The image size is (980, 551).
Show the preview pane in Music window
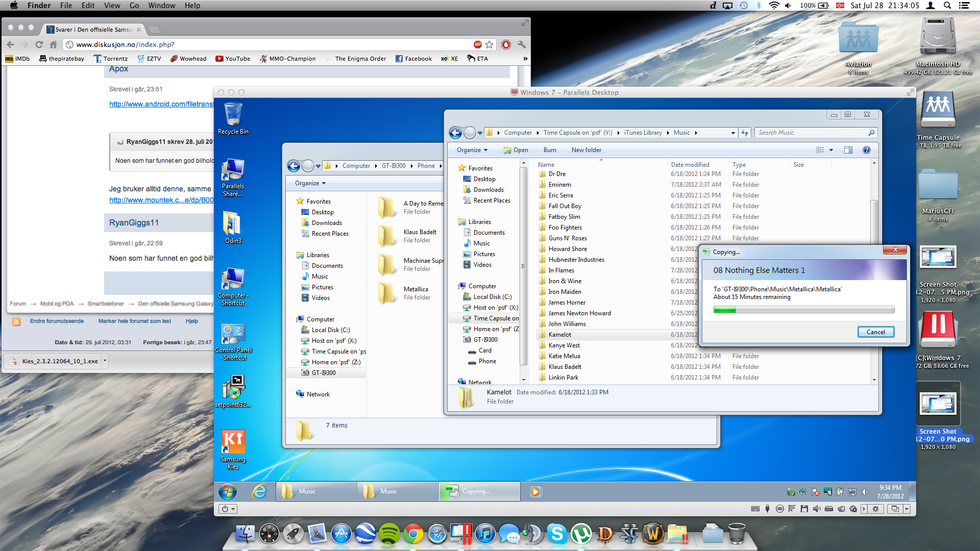click(x=848, y=150)
